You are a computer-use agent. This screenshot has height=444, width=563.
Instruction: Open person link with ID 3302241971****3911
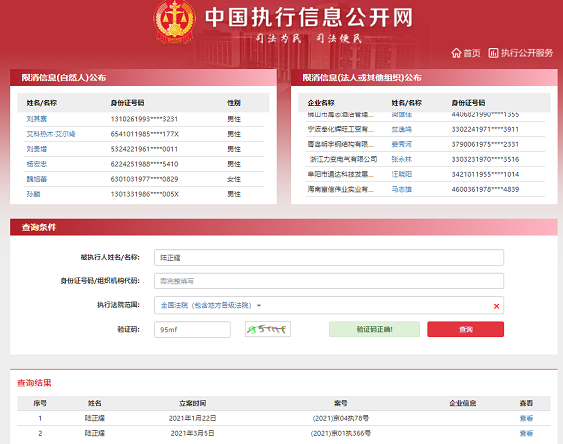(x=401, y=129)
